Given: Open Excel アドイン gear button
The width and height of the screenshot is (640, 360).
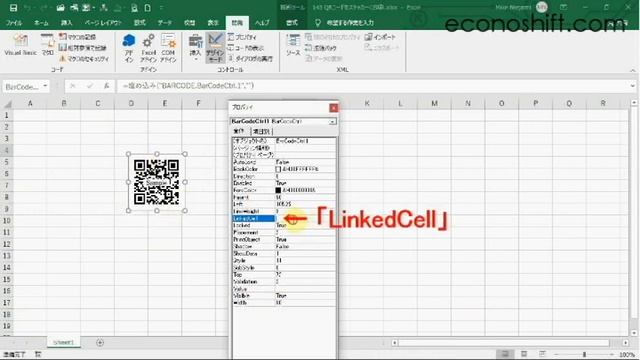Looking at the screenshot, I should [x=149, y=48].
